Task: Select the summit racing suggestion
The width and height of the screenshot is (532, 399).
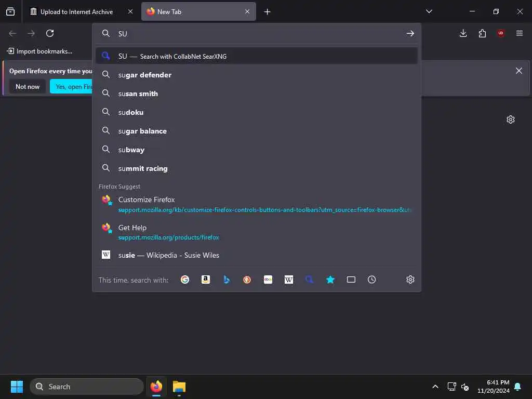Action: point(257,168)
